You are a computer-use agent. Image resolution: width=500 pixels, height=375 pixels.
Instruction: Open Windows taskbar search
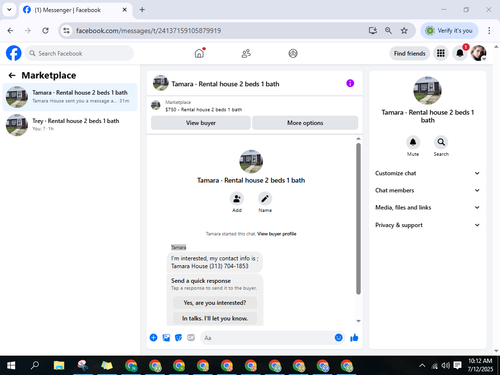pyautogui.click(x=35, y=366)
